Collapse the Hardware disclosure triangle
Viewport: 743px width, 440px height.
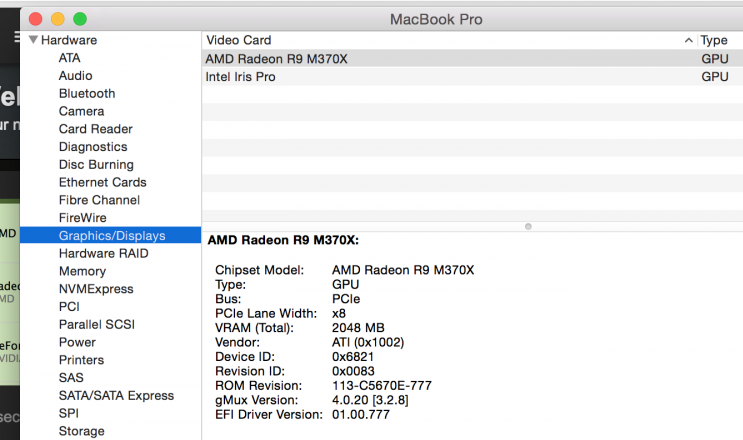pyautogui.click(x=33, y=40)
